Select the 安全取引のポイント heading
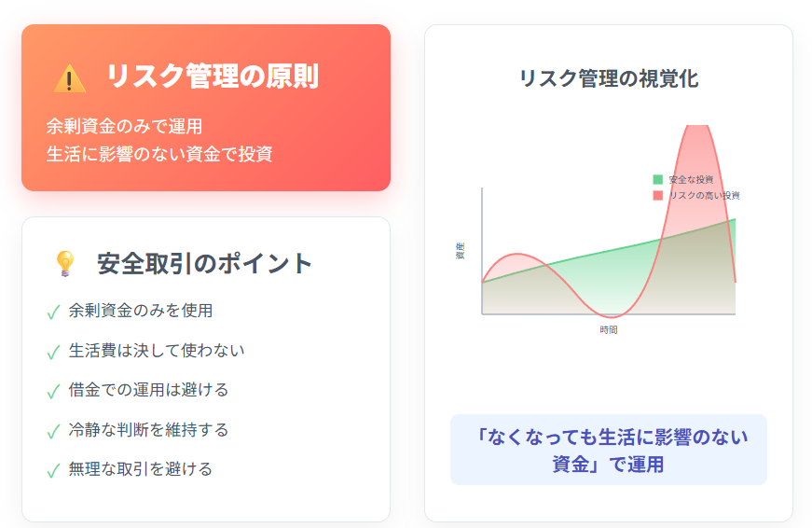812x528 pixels. point(204,263)
